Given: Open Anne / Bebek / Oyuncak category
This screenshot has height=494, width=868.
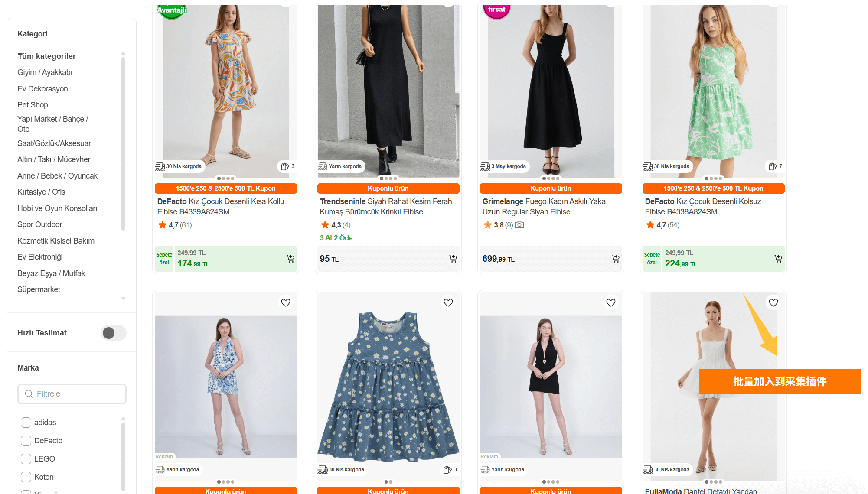Looking at the screenshot, I should (57, 176).
